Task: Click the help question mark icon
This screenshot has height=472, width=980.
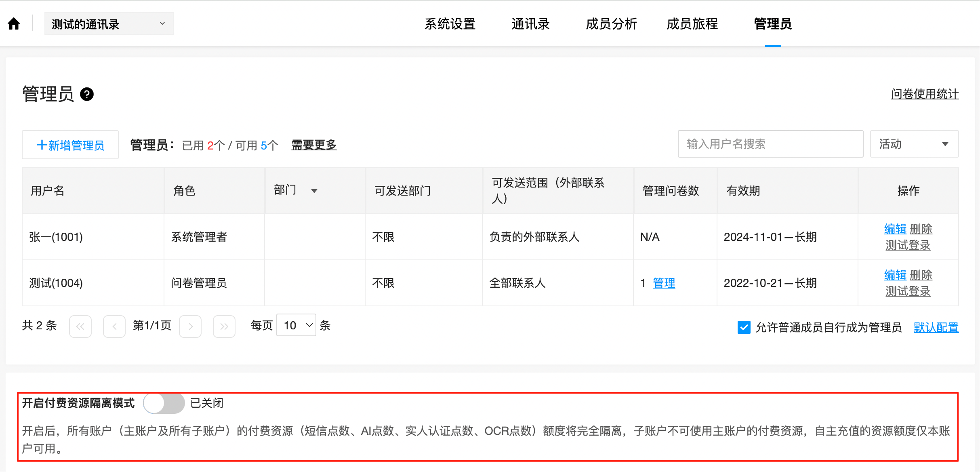Action: (87, 94)
